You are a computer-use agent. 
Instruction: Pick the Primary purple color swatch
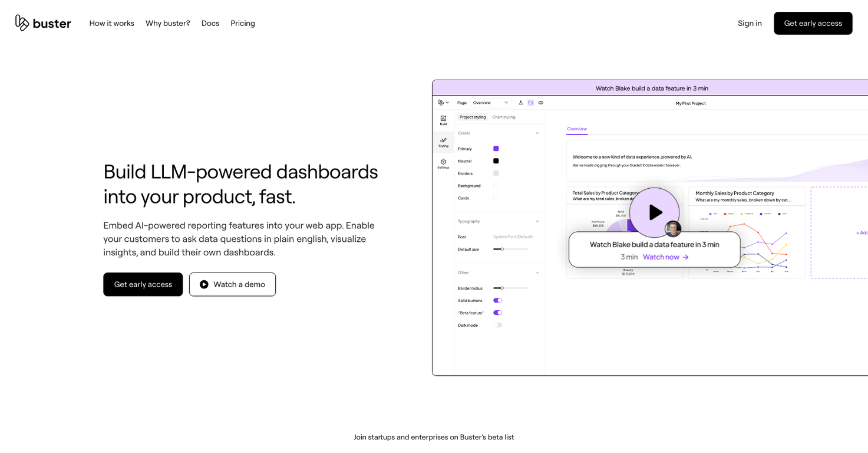coord(496,149)
